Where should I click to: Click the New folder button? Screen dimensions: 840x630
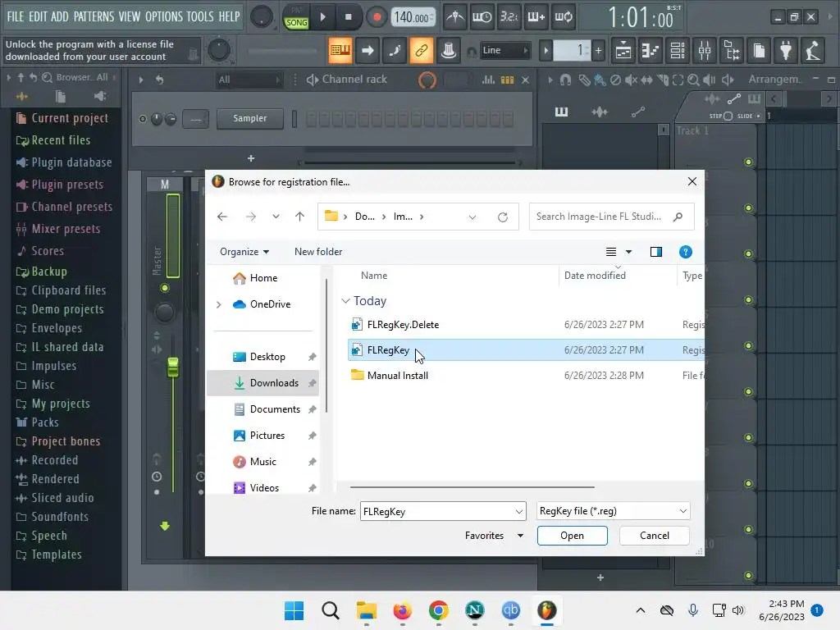318,252
